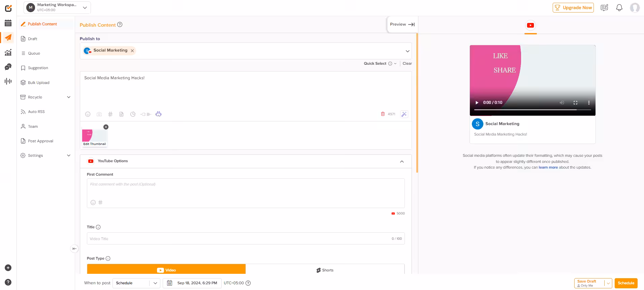Viewport: 644px width, 290px height.
Task: Click the round plus icon in left rail
Action: click(8, 268)
